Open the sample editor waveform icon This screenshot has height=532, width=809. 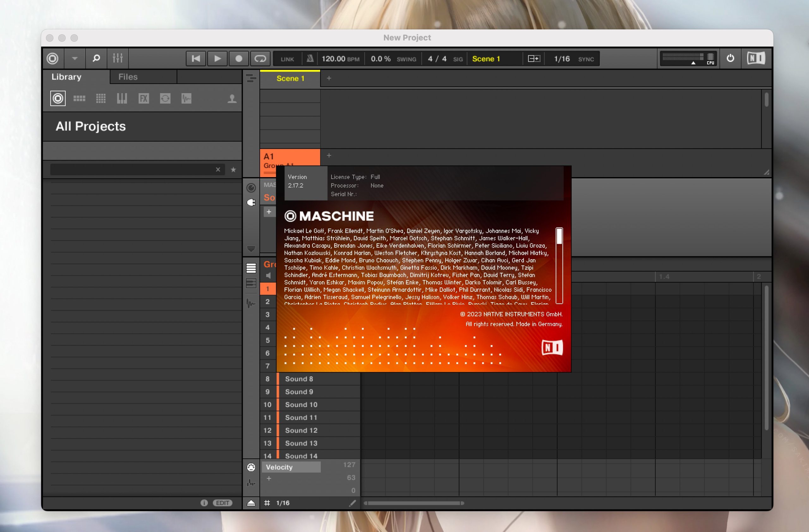pos(251,303)
